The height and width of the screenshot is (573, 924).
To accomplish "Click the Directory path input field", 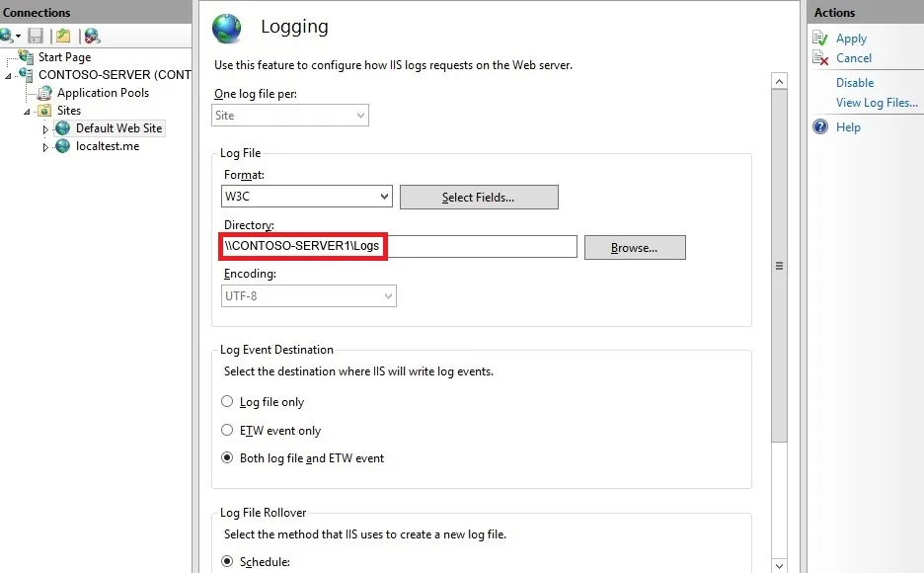I will click(399, 246).
